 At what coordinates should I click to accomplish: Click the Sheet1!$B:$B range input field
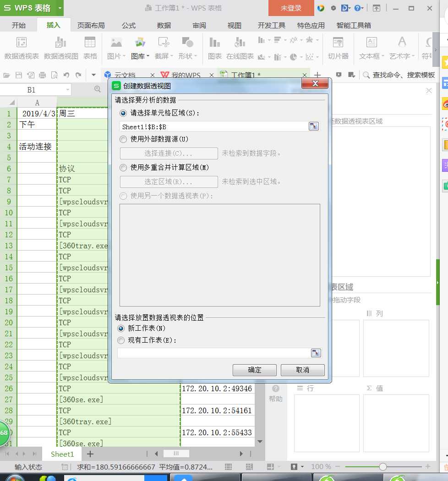click(214, 126)
